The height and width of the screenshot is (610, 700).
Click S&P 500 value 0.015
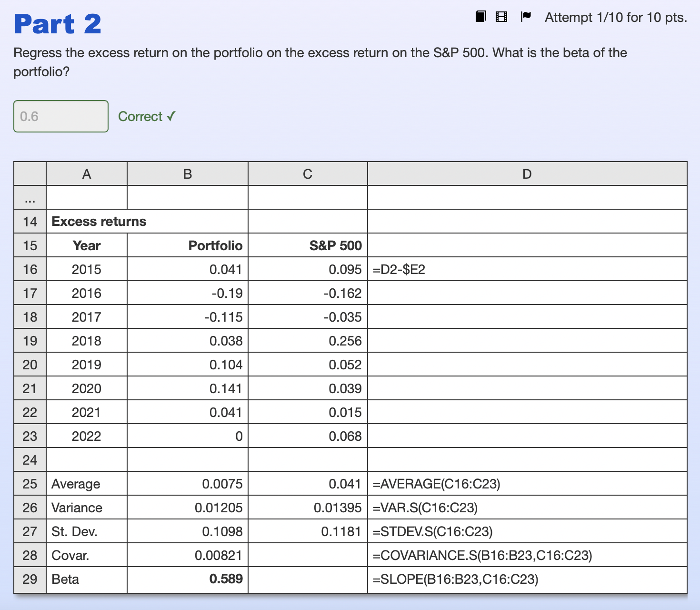308,412
